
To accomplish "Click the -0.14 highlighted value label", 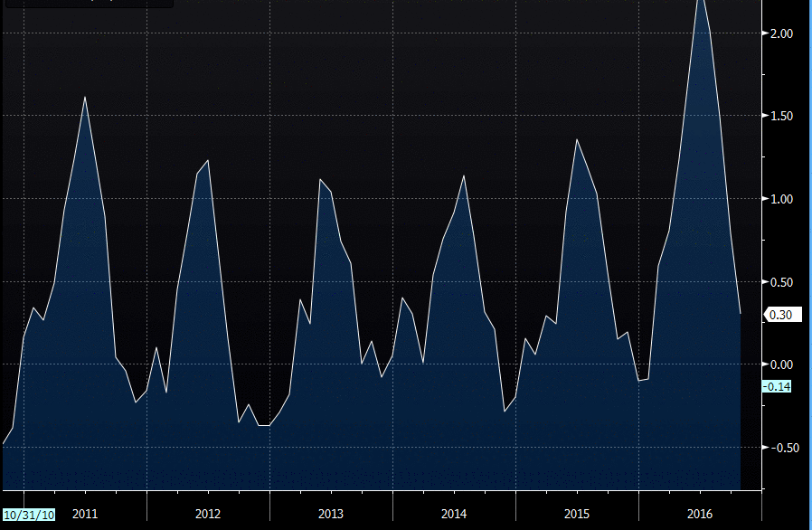I will pos(776,386).
